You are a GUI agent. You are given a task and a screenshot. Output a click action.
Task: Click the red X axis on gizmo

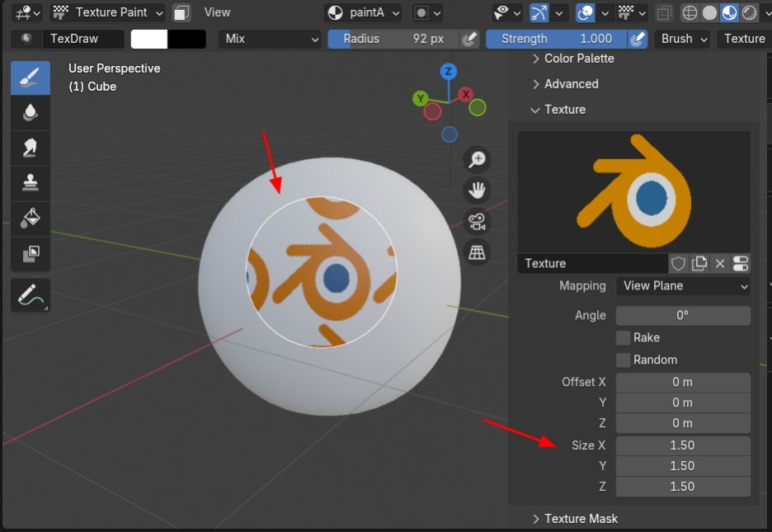point(465,94)
